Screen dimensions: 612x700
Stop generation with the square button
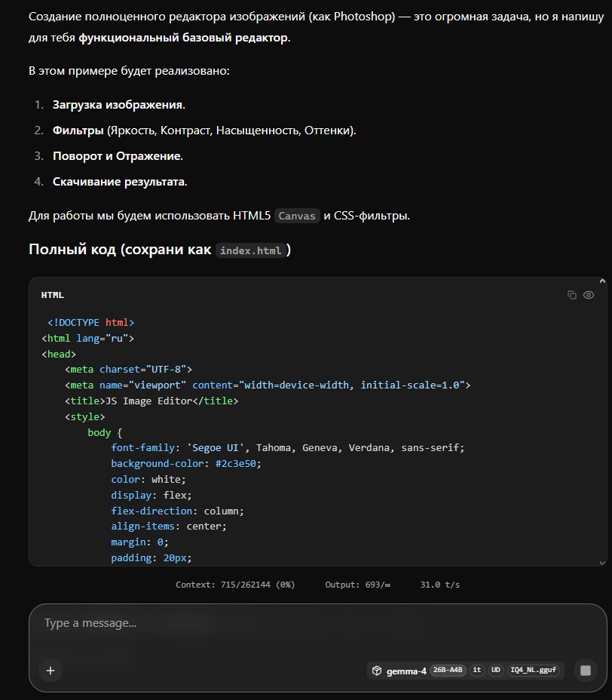585,670
